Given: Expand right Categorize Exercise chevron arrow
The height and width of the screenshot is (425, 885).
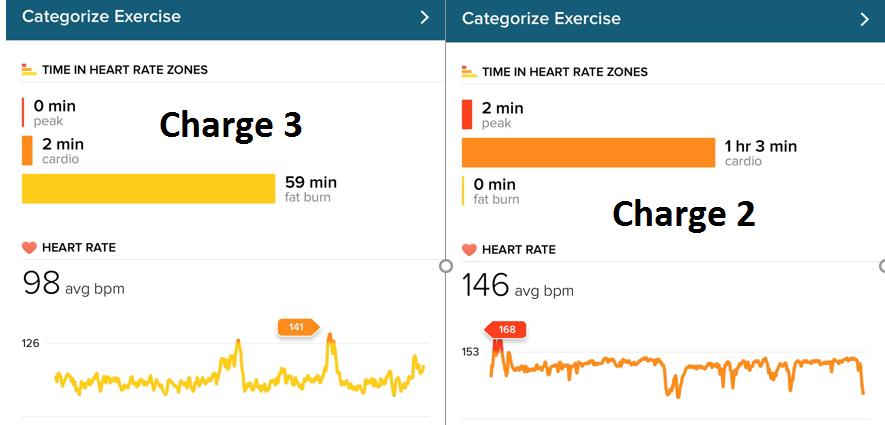Looking at the screenshot, I should coord(864,19).
